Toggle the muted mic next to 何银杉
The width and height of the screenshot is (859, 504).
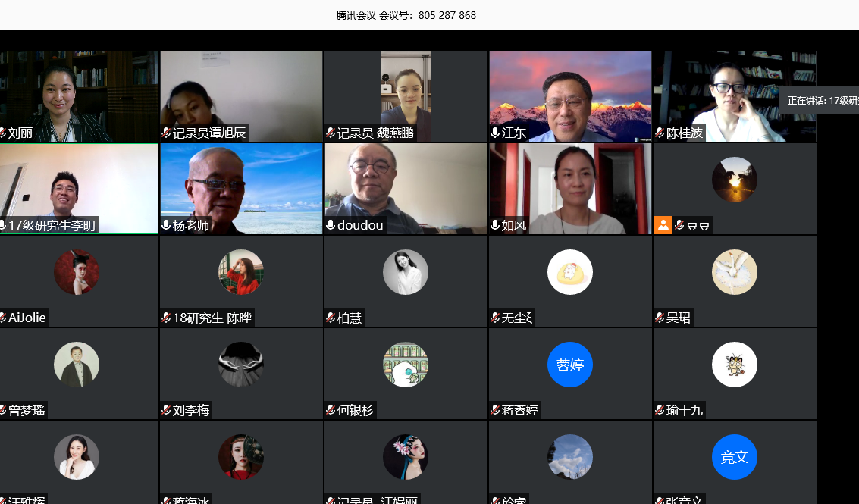click(331, 411)
